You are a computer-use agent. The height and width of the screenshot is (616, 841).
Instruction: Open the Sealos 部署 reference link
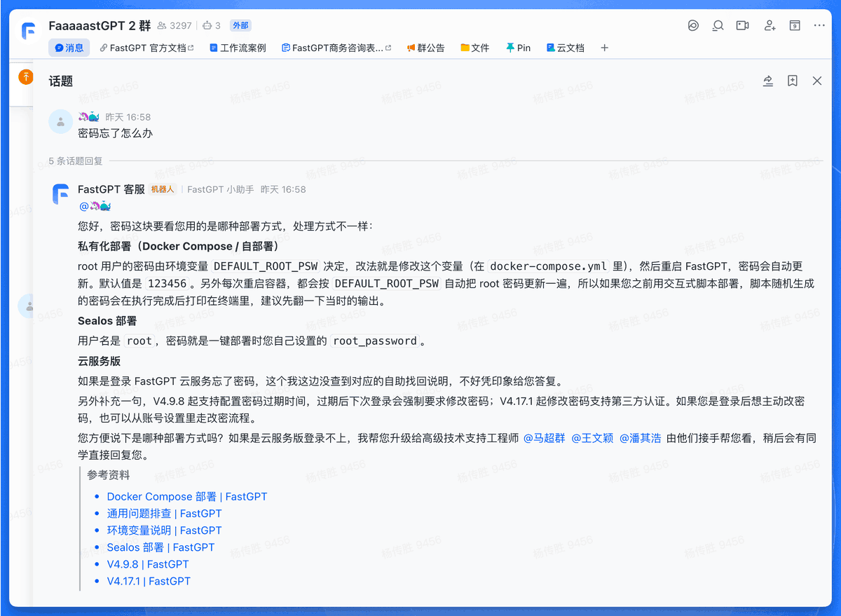point(160,547)
